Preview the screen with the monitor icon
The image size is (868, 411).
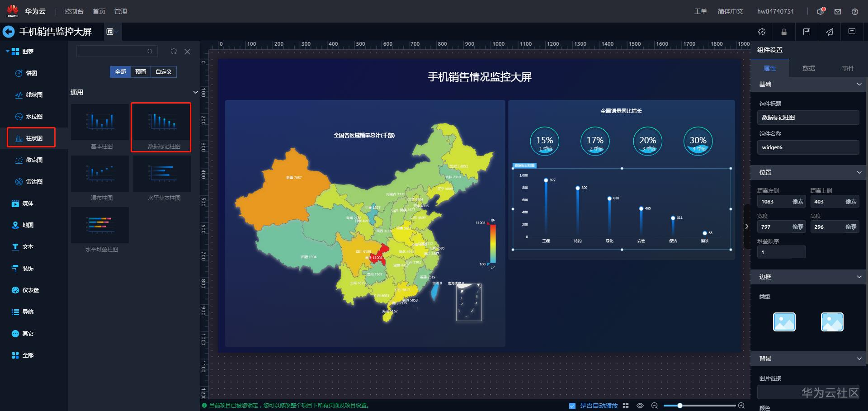click(852, 32)
